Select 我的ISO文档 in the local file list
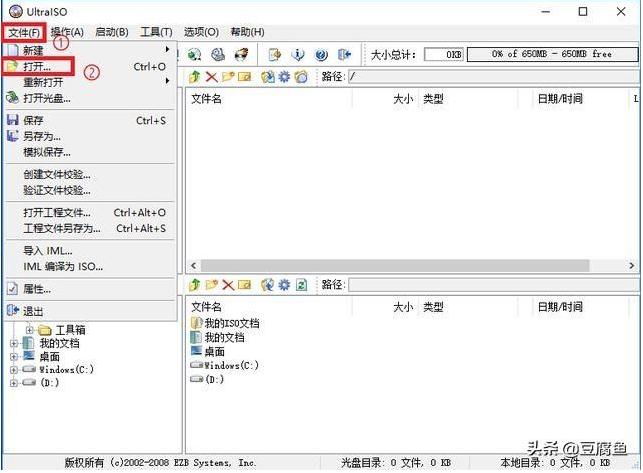 tap(225, 323)
